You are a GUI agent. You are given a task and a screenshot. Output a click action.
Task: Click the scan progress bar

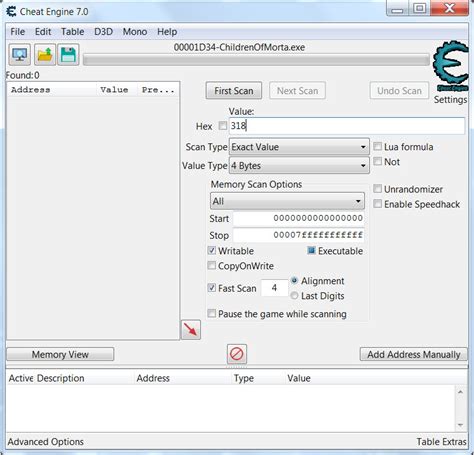(x=256, y=60)
